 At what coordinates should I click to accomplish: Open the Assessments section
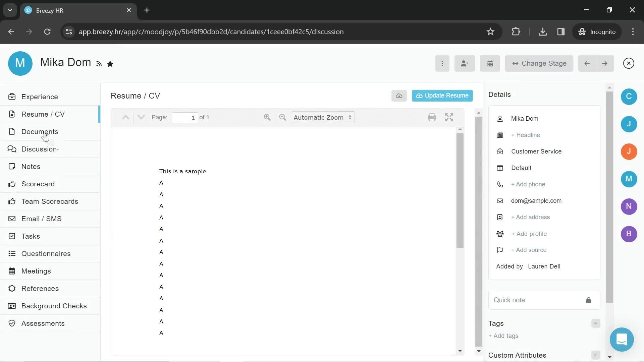tap(50, 323)
